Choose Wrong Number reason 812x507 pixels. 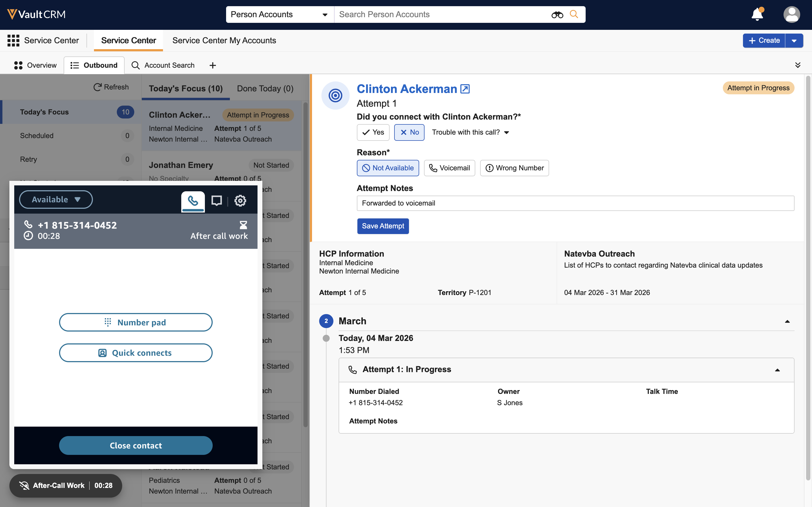pos(514,168)
